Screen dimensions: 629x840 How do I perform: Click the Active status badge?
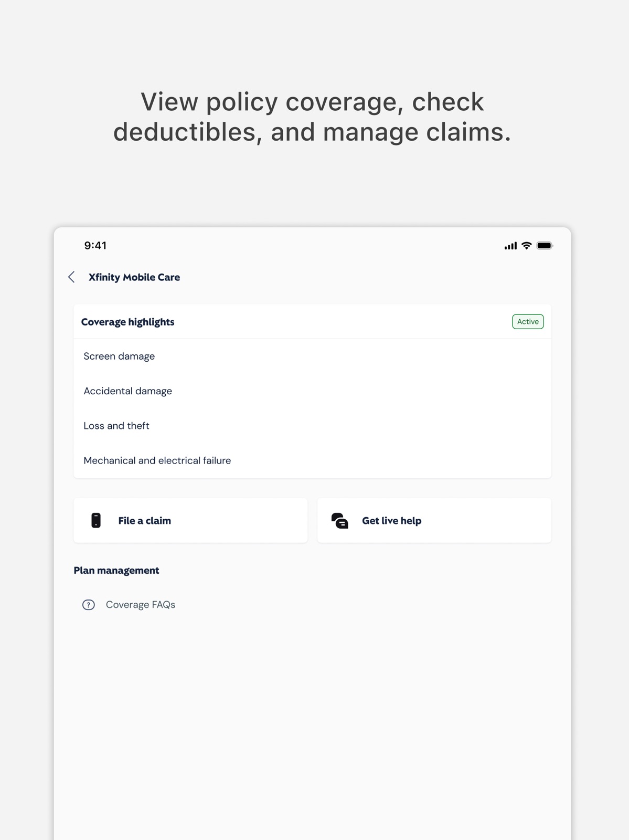point(528,321)
